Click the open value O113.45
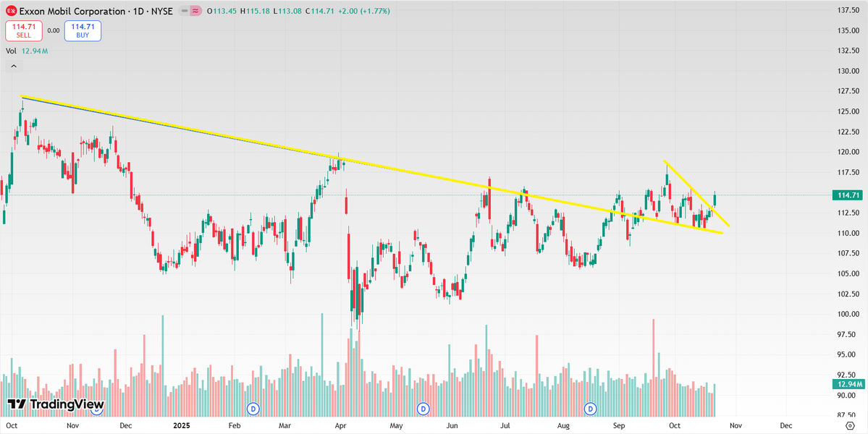Image resolution: width=868 pixels, height=434 pixels. click(x=222, y=11)
